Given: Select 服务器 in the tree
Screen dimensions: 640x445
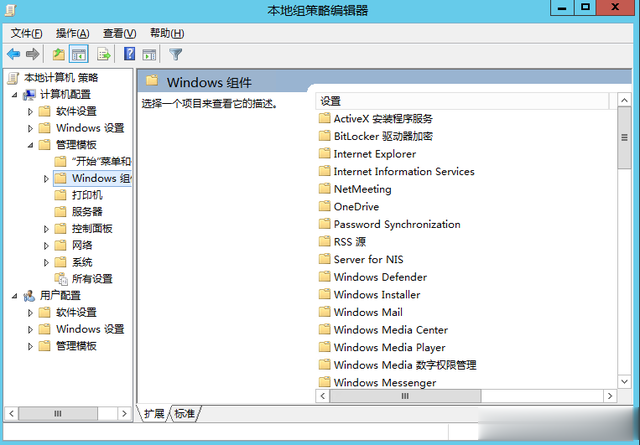Looking at the screenshot, I should click(x=87, y=212).
